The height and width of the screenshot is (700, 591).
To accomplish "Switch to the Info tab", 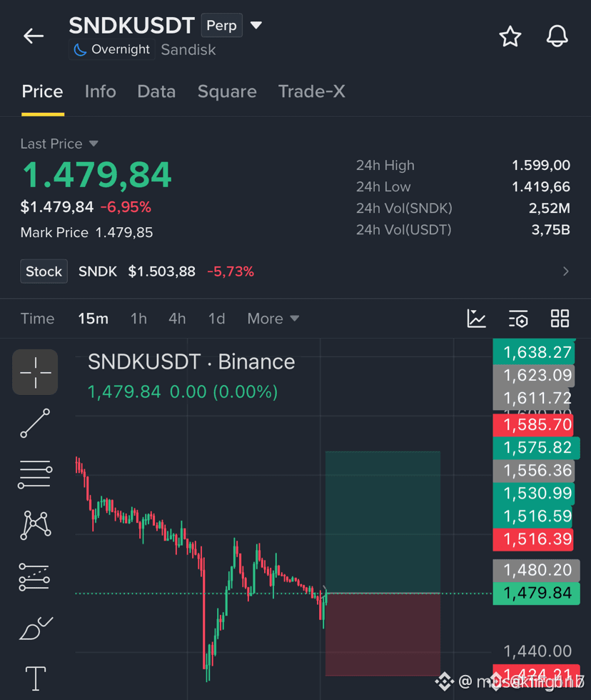I will pyautogui.click(x=101, y=91).
